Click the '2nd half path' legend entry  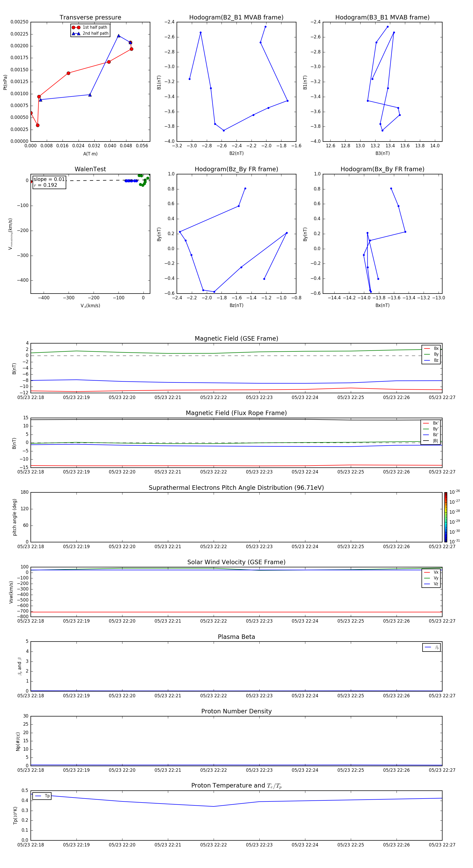pyautogui.click(x=90, y=33)
